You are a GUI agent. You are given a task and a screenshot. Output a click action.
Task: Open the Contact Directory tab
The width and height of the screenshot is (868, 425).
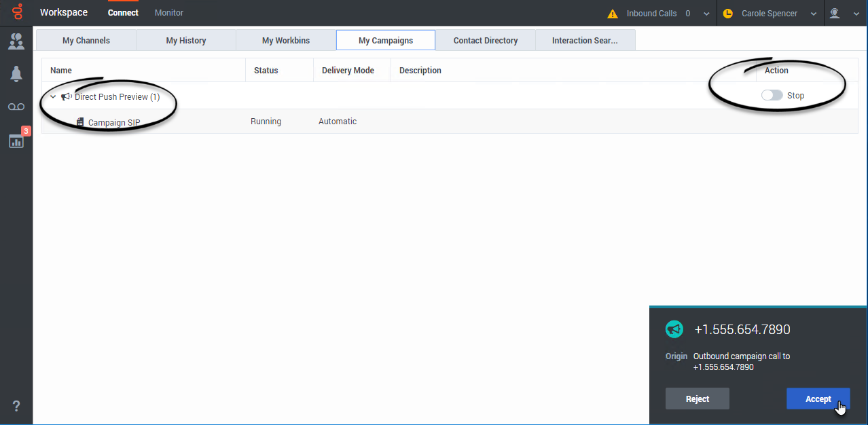(x=486, y=41)
